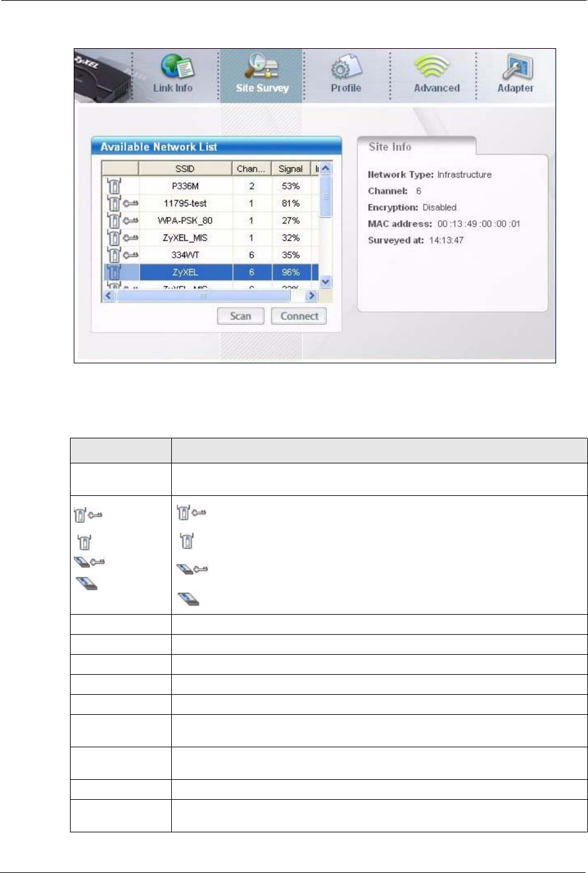Sort by the Channel column header

(x=251, y=169)
